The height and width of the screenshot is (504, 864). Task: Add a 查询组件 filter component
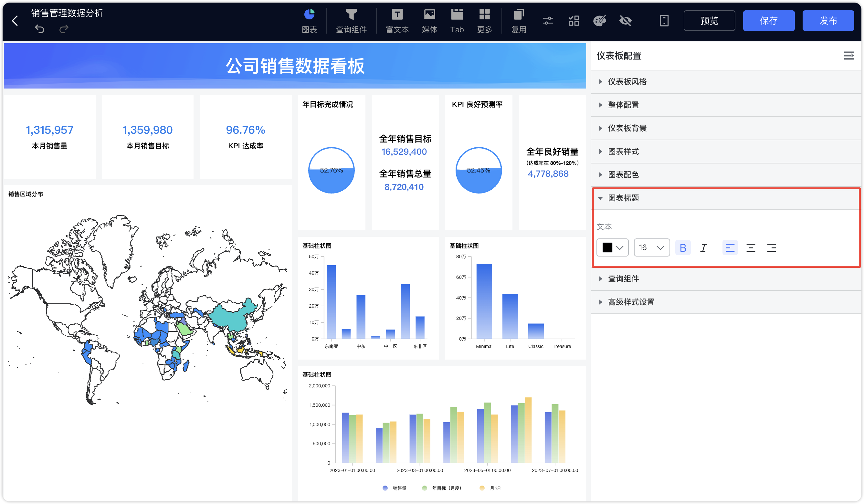point(351,21)
